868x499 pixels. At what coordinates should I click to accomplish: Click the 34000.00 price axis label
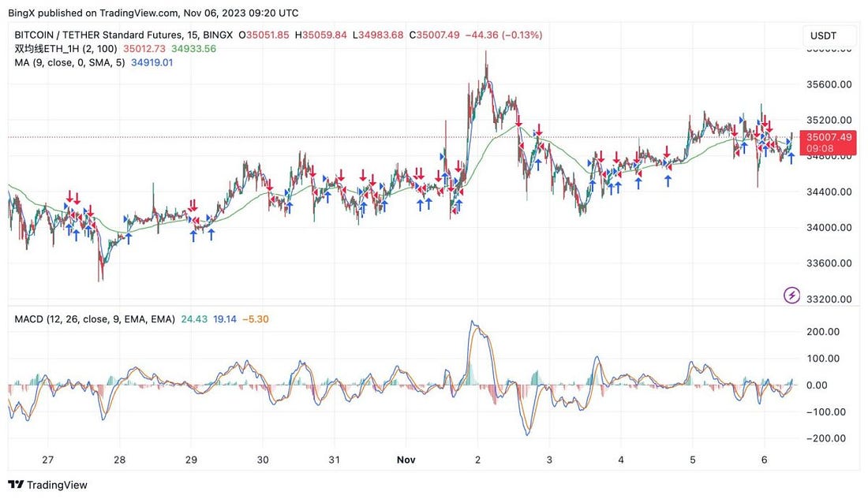(829, 227)
